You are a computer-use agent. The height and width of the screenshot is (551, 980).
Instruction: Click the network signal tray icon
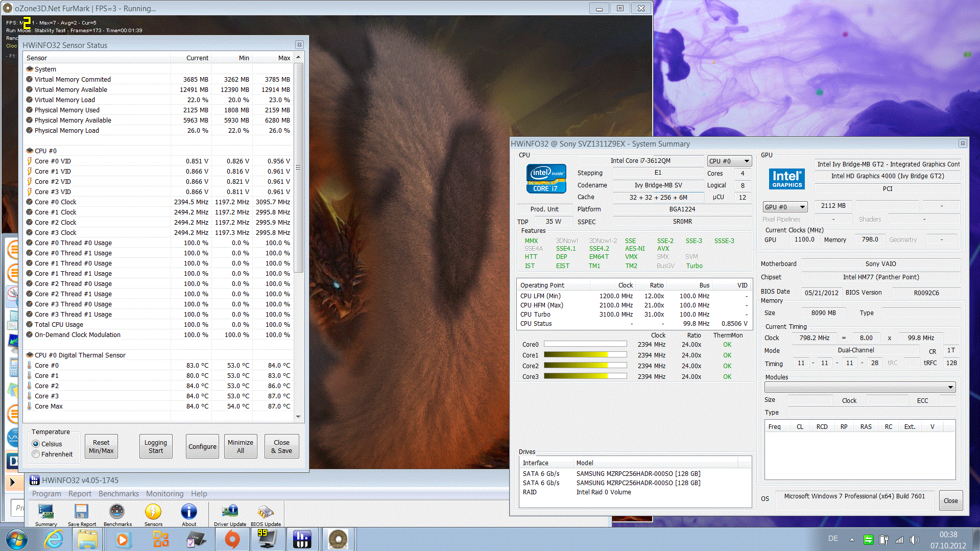pos(899,539)
